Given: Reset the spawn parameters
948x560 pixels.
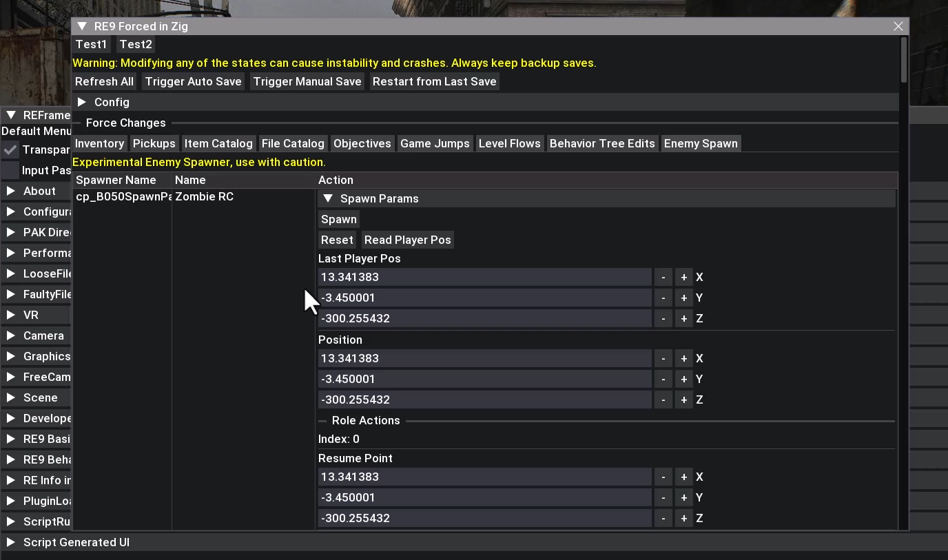Looking at the screenshot, I should pos(337,240).
